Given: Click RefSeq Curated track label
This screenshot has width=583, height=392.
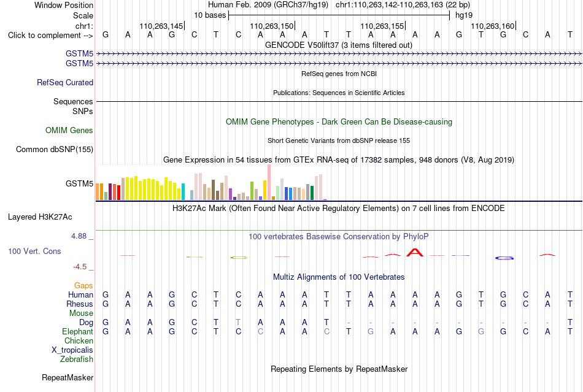Looking at the screenshot, I should tap(64, 82).
